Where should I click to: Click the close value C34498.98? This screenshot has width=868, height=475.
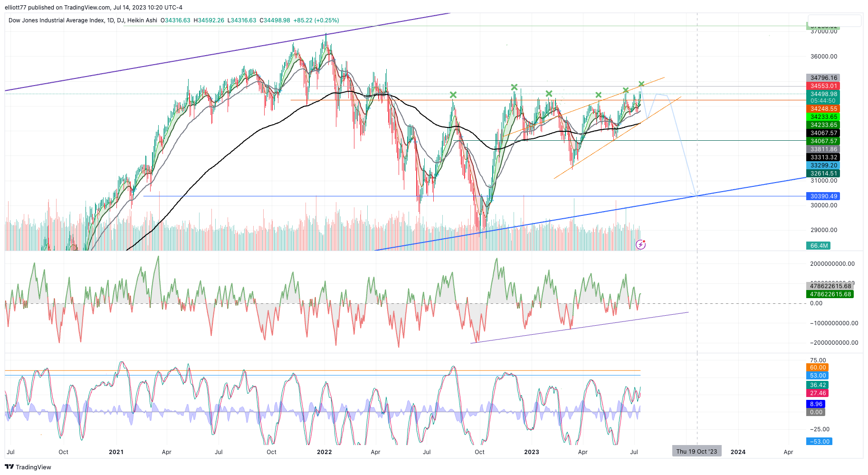tap(275, 20)
